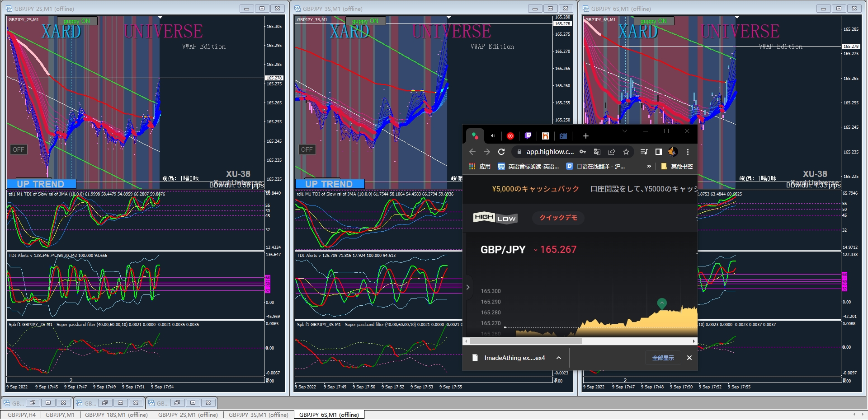This screenshot has width=868, height=420.
Task: Open Chrome three-dot menu
Action: (688, 152)
